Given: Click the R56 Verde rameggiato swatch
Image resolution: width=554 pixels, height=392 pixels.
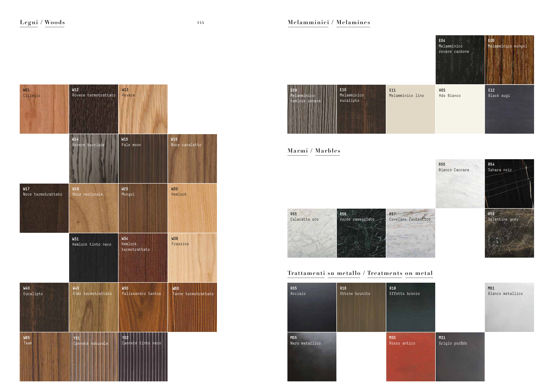Looking at the screenshot, I should pos(361,233).
